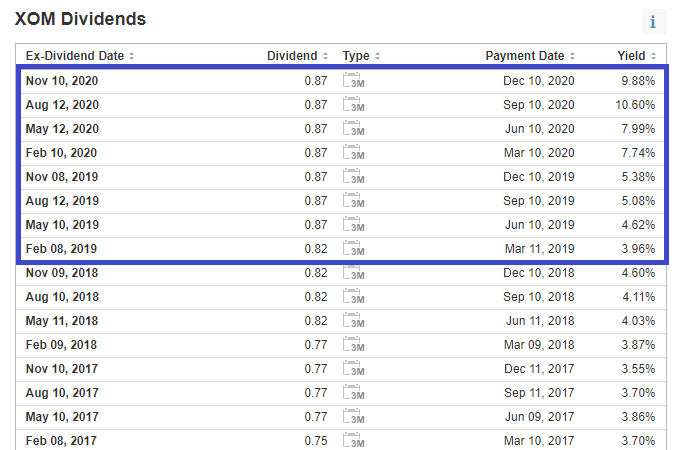Click the 3M calendar icon for Nov 10, 2017

(x=354, y=370)
